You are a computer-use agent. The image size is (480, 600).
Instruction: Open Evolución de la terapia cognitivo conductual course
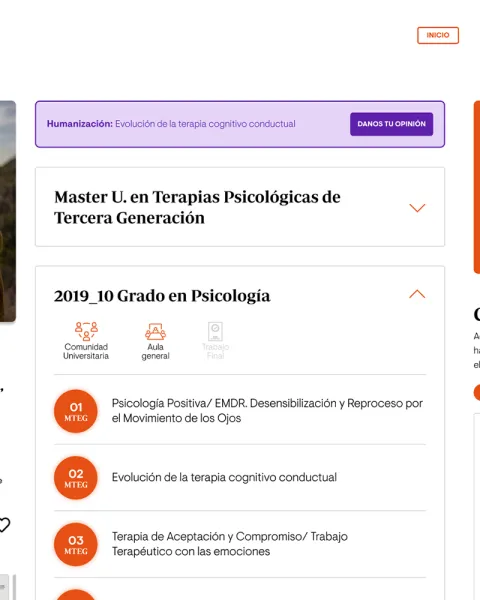pos(224,477)
